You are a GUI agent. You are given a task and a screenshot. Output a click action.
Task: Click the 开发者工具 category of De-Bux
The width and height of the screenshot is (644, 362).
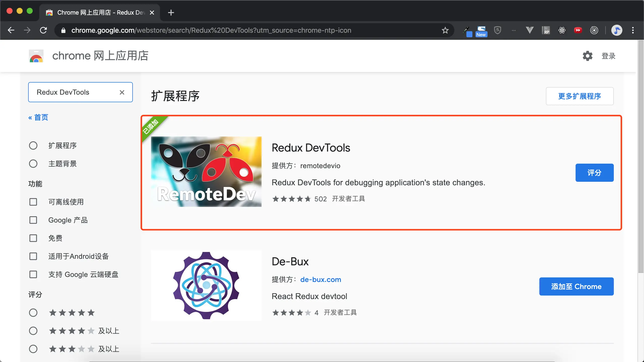tap(340, 312)
